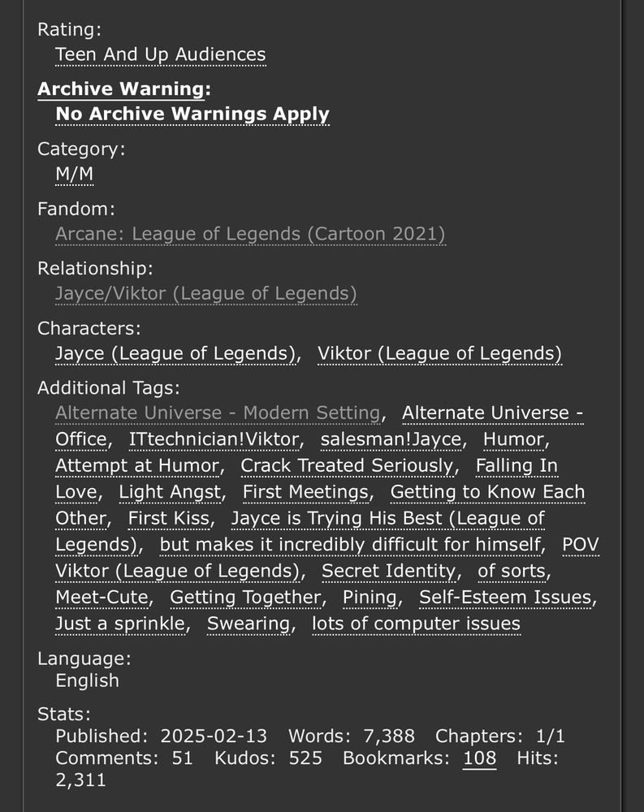The image size is (644, 812).
Task: Open the Arcane: League of Legends fandom page
Action: coord(250,234)
